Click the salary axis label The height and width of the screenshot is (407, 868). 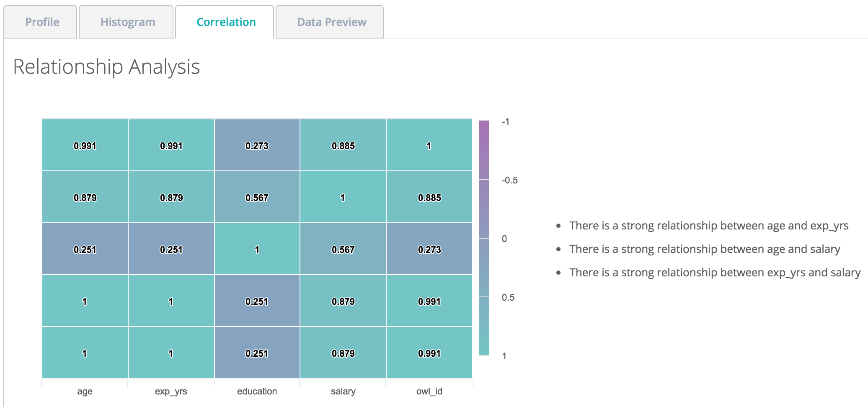[343, 392]
